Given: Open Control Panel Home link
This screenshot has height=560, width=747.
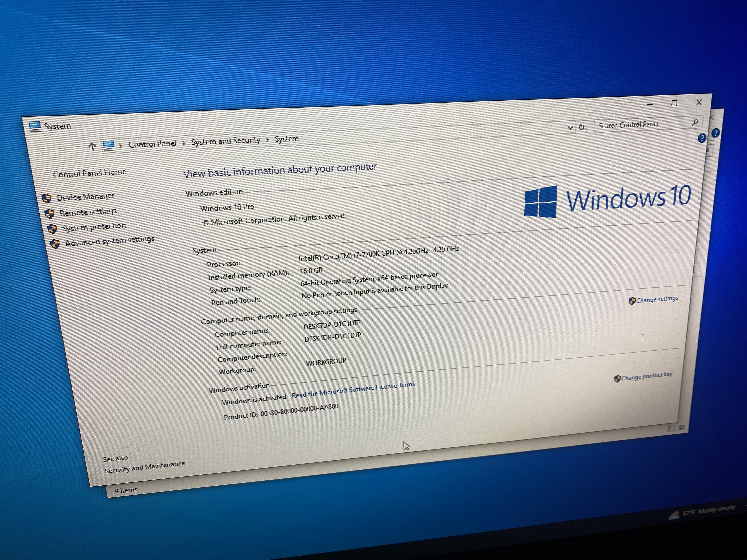Looking at the screenshot, I should pyautogui.click(x=89, y=173).
